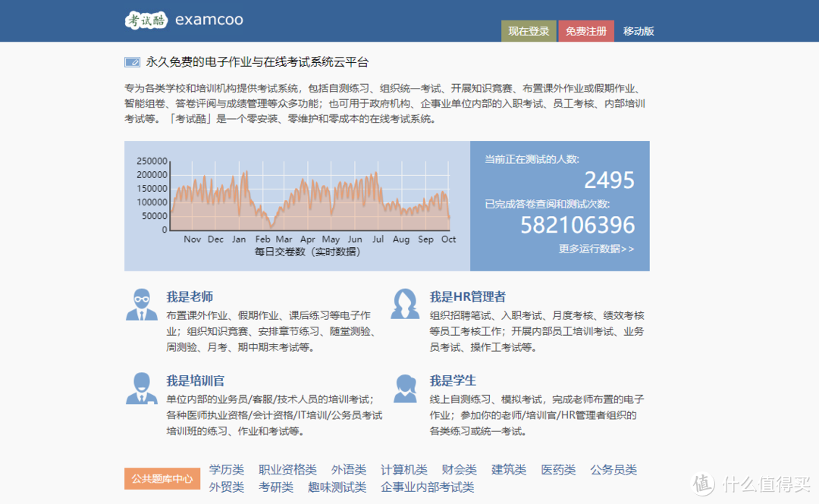The image size is (819, 504).
Task: Click the teacher avatar icon with glasses
Action: (x=142, y=305)
